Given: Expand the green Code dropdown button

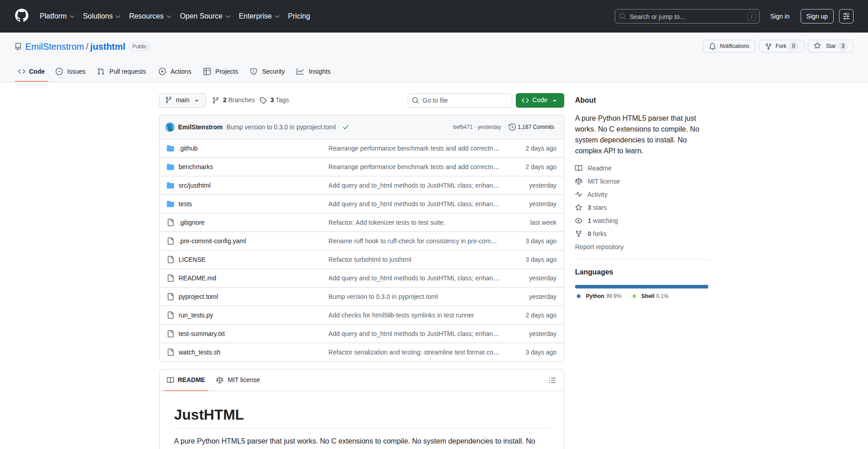Looking at the screenshot, I should click(539, 100).
